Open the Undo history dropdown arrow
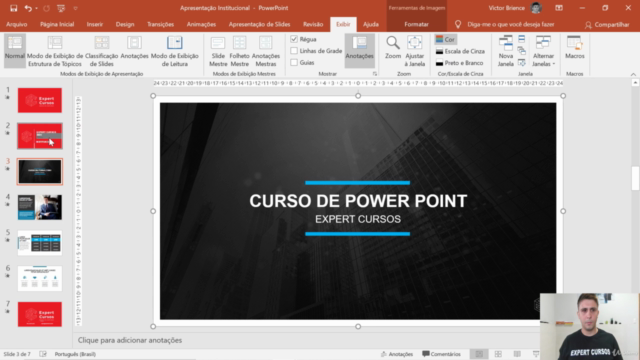This screenshot has width=640, height=360. [x=36, y=8]
